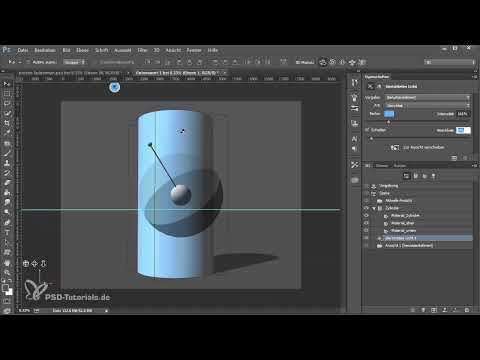This screenshot has width=480, height=360.
Task: Filter 3D panel by meshes
Action: [416, 176]
